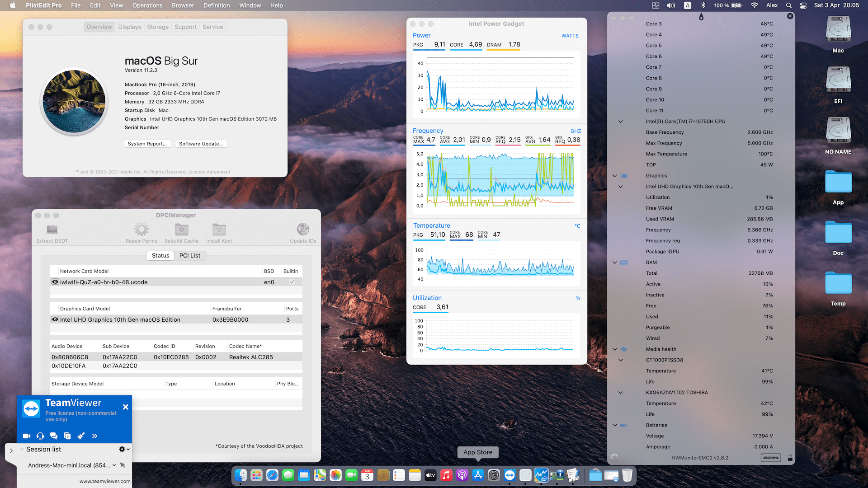Open the Support tab
The width and height of the screenshot is (868, 488).
coord(185,27)
